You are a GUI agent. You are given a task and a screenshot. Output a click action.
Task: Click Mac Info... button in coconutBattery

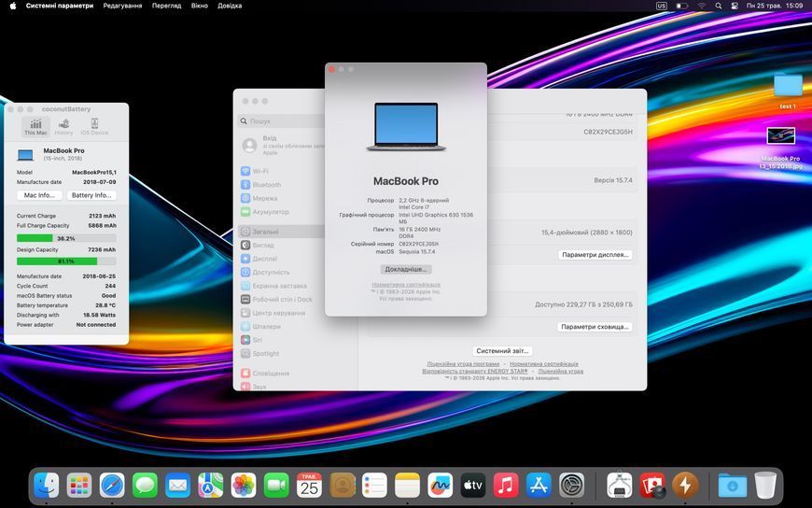39,195
